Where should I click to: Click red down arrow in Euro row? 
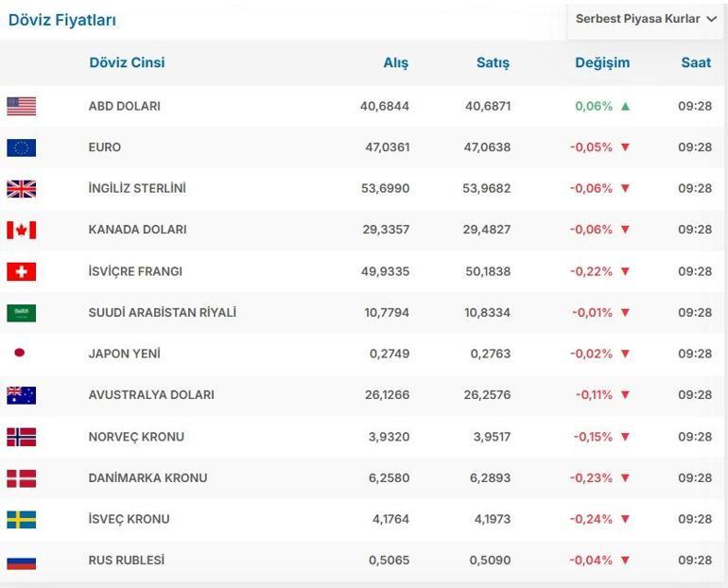click(x=625, y=147)
